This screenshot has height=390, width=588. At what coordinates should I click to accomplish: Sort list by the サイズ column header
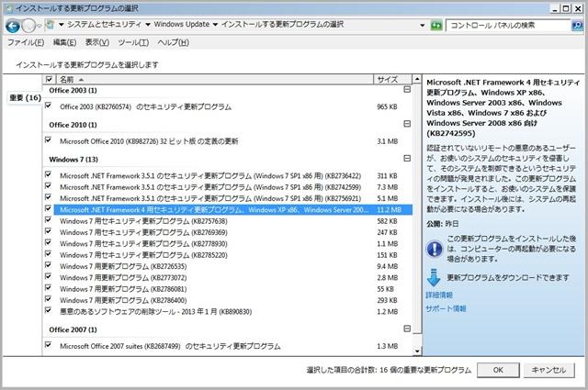pyautogui.click(x=392, y=80)
